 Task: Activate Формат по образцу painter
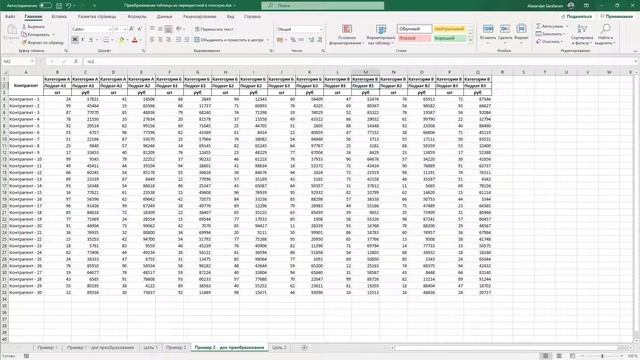pyautogui.click(x=42, y=42)
